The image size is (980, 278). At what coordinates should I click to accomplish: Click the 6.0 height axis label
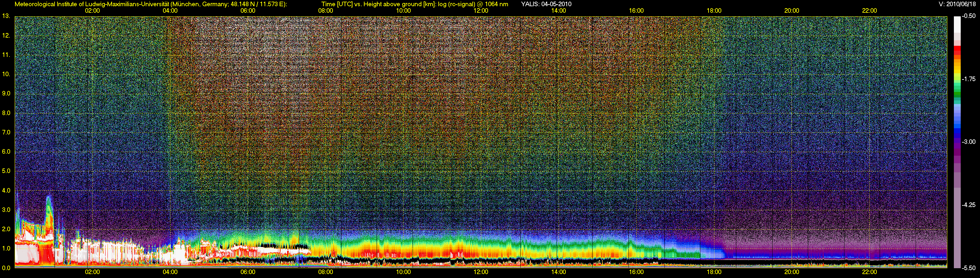click(6, 152)
